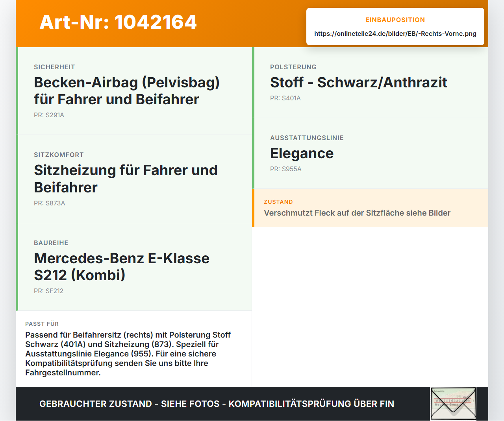
Task: Click the SITZKOMFORT category label
Action: click(59, 155)
